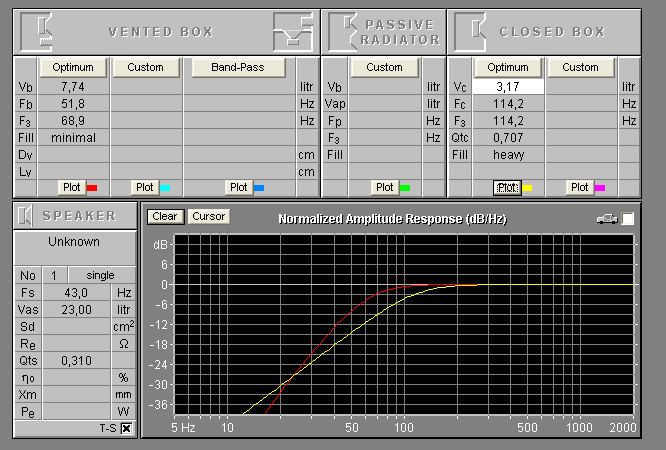The image size is (666, 450).
Task: Click the cyan plot color swatch
Action: [165, 188]
